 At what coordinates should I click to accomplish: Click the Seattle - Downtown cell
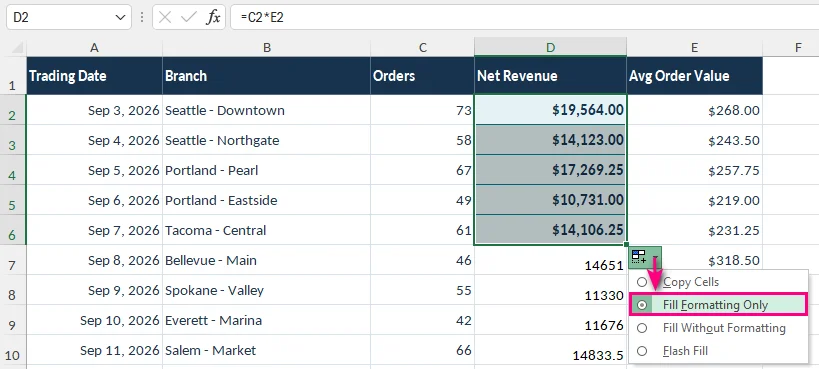tap(266, 110)
